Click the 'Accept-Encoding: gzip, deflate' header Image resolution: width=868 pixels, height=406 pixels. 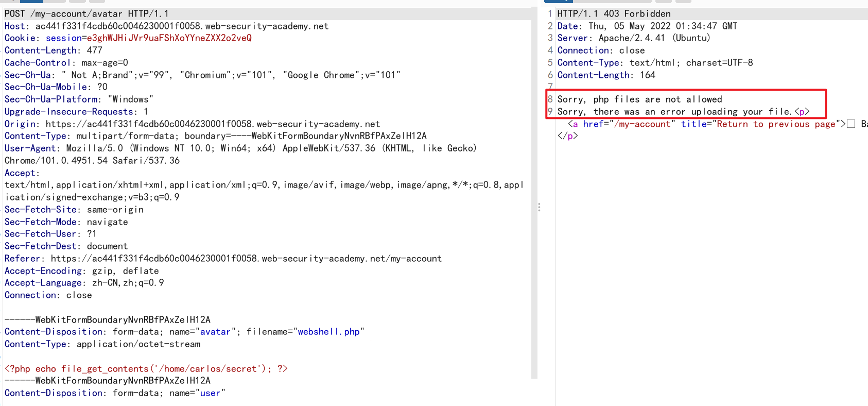(82, 271)
